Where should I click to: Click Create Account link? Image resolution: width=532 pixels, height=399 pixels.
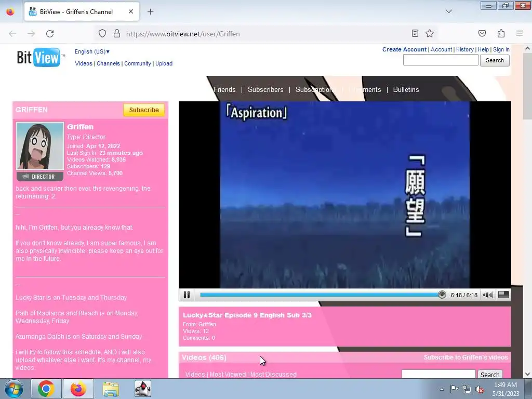pos(404,49)
